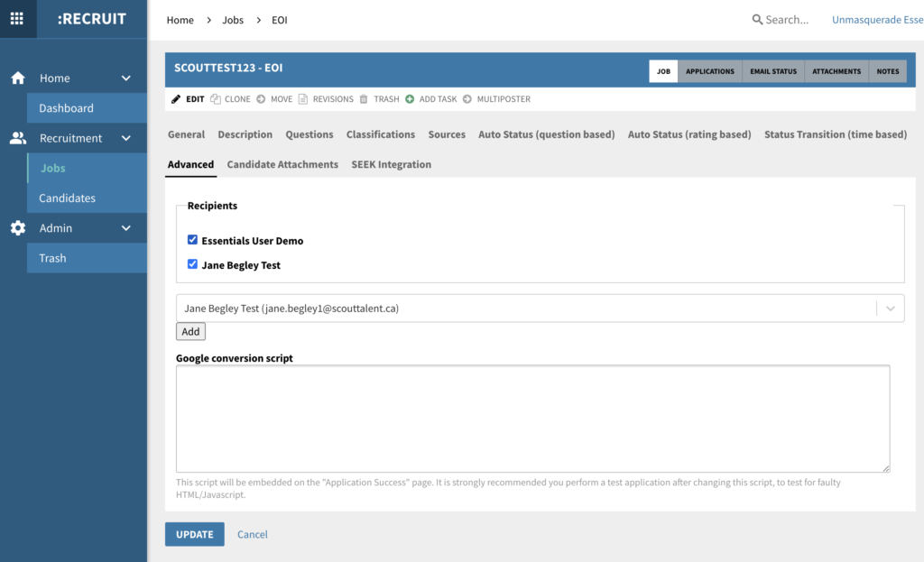The image size is (924, 562).
Task: Open the Classifications tab
Action: point(381,134)
